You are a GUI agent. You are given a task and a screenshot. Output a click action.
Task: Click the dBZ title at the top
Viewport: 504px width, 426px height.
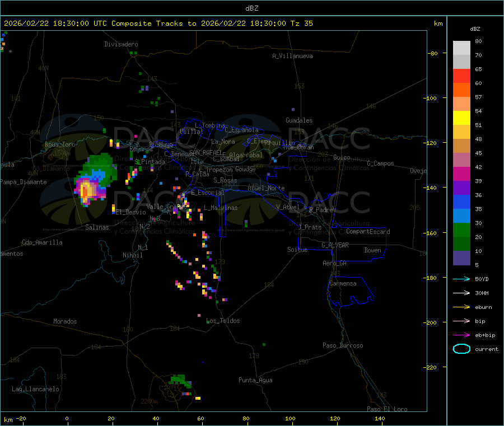tap(251, 8)
